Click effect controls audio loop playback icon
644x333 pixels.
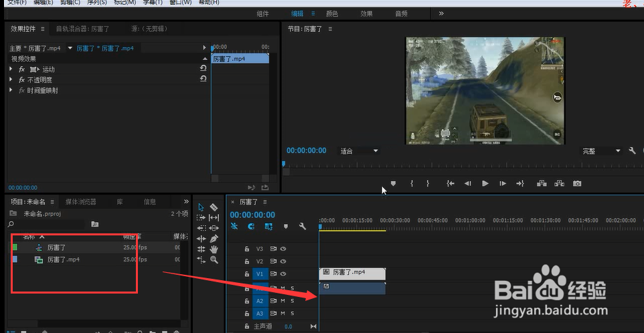pos(252,187)
